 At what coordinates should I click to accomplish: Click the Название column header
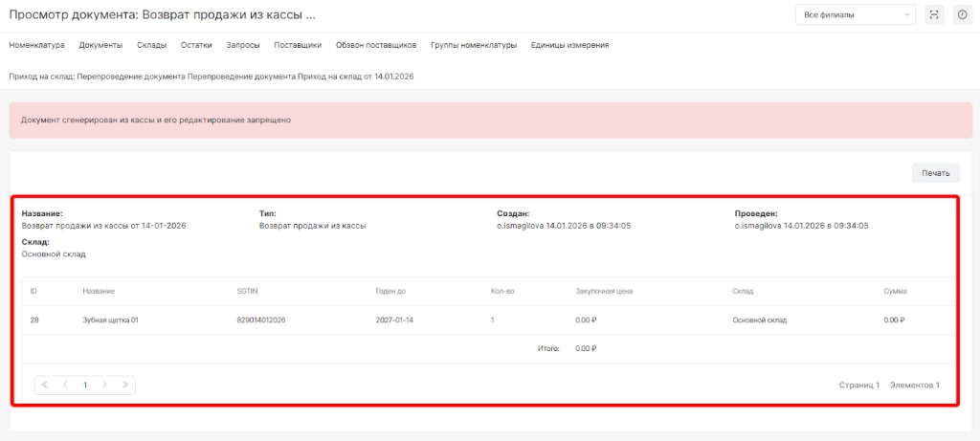pyautogui.click(x=100, y=291)
